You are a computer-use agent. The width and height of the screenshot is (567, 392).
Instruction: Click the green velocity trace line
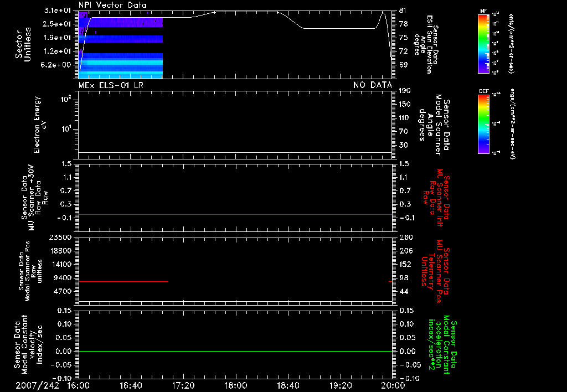(235, 351)
